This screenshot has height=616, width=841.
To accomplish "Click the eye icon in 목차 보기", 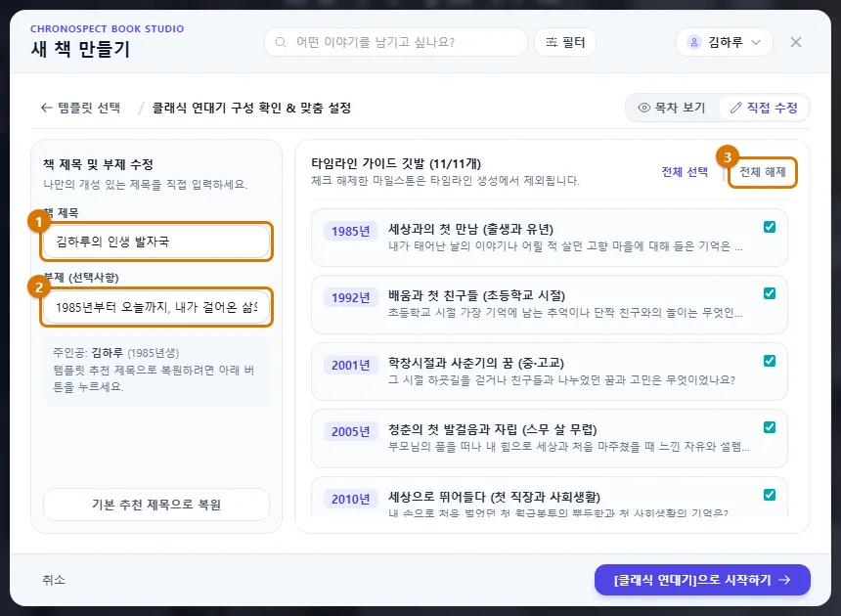I will pos(643,108).
